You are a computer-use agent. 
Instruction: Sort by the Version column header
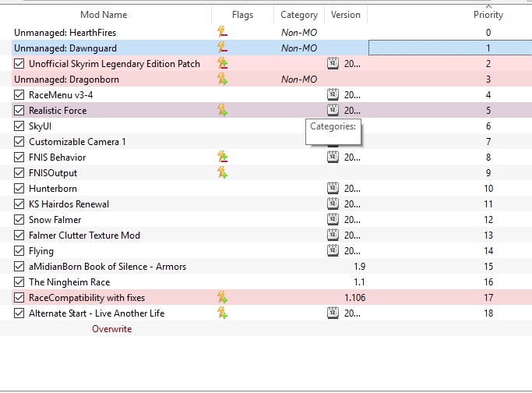click(x=346, y=15)
